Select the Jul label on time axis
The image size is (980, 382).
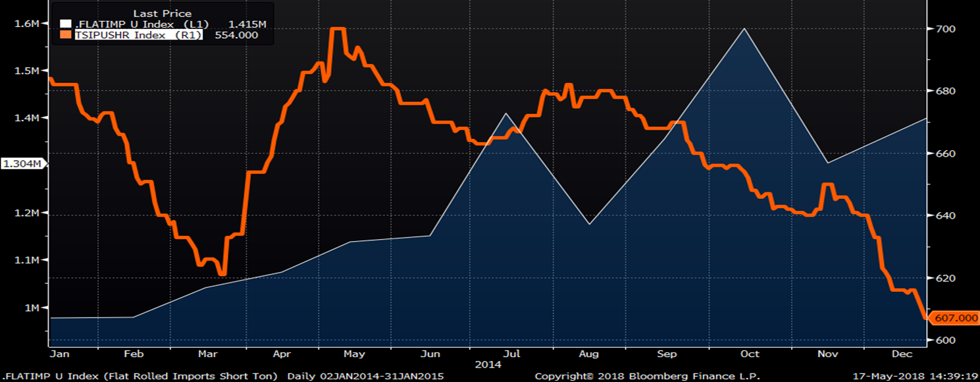pos(511,354)
